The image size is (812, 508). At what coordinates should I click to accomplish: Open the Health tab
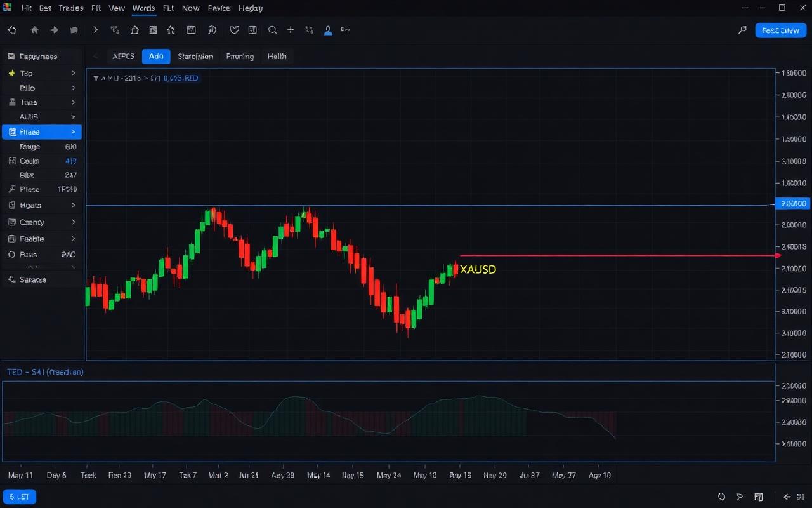click(x=277, y=57)
